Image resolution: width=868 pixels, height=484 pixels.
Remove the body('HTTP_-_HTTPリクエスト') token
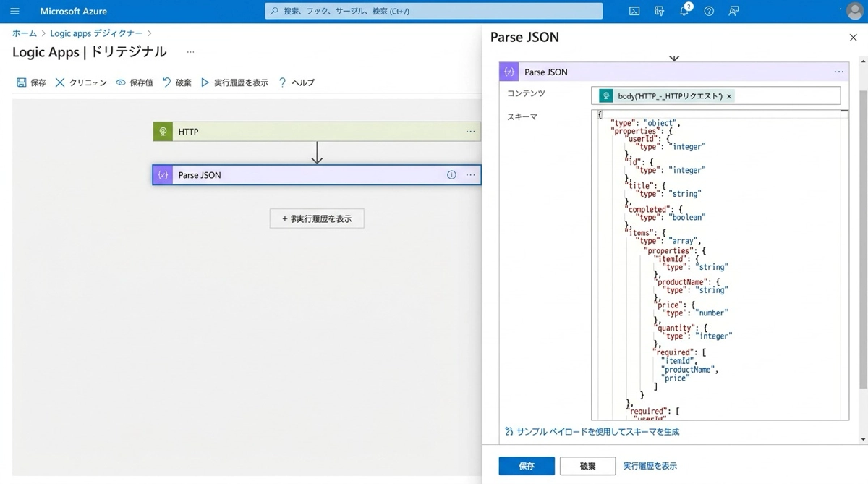729,96
